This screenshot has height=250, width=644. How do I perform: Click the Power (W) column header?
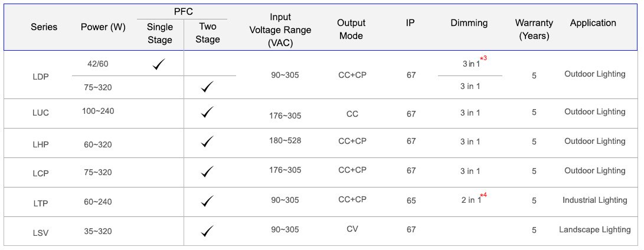(103, 27)
